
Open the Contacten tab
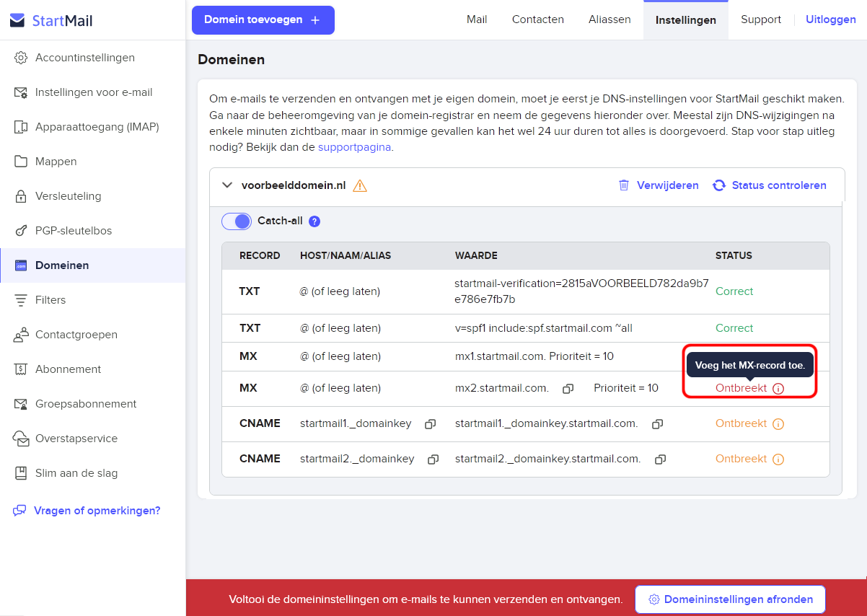pyautogui.click(x=538, y=19)
